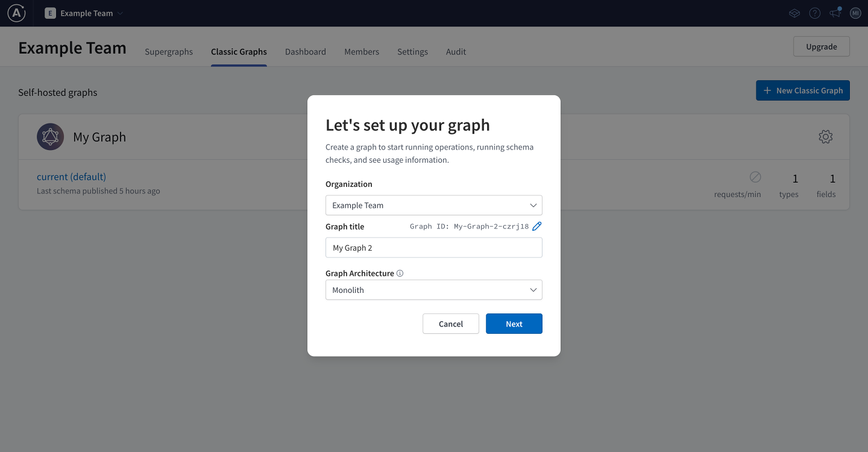Click the My Graph hexagon graph icon

pyautogui.click(x=50, y=136)
